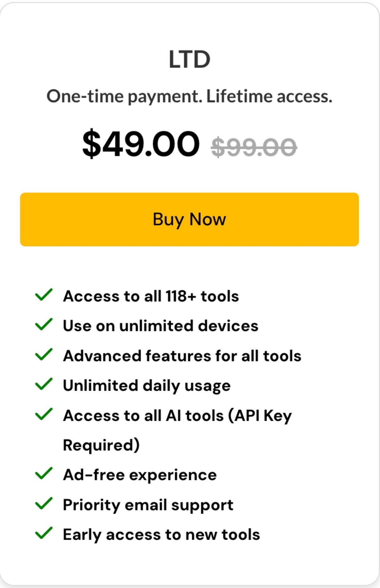Click the API Key Required feature text
The width and height of the screenshot is (380, 588).
point(177,430)
